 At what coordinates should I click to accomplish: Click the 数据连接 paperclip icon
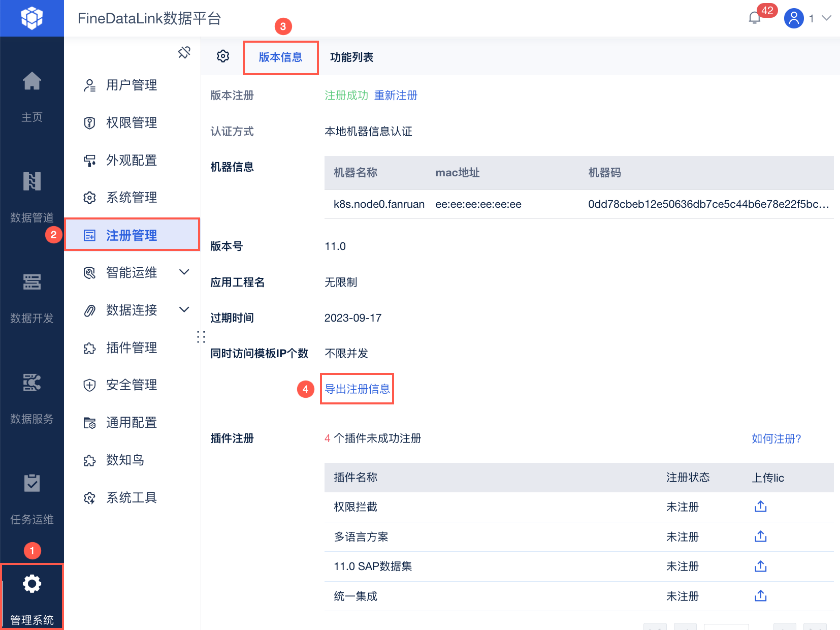click(x=89, y=310)
